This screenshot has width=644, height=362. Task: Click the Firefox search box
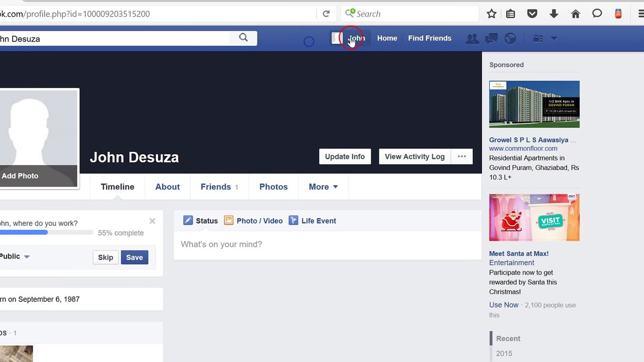410,14
